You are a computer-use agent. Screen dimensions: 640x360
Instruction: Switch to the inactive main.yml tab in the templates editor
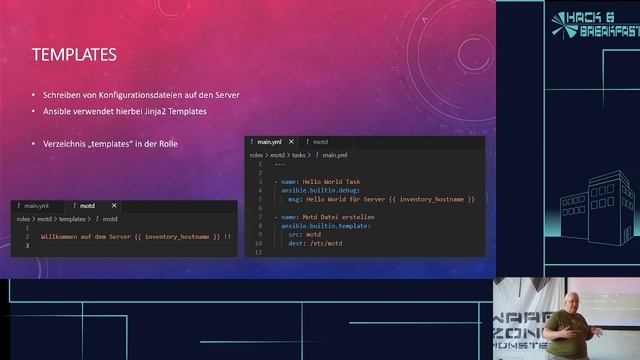pos(36,206)
